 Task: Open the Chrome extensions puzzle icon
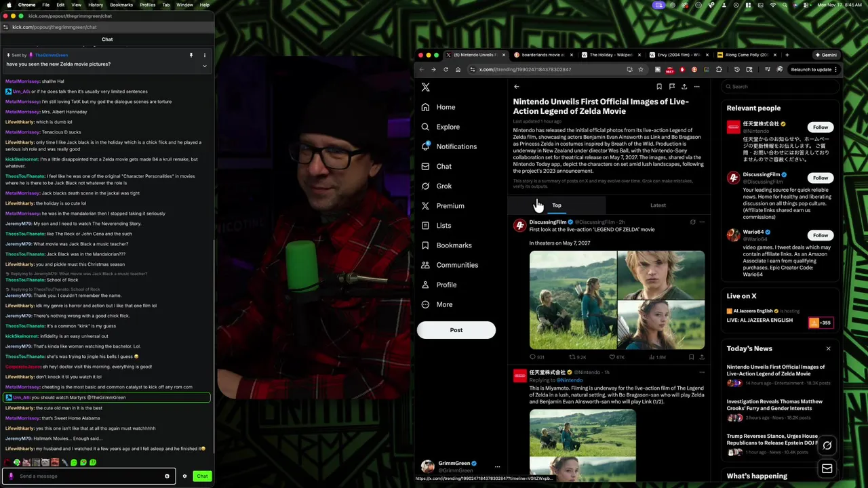tap(719, 69)
